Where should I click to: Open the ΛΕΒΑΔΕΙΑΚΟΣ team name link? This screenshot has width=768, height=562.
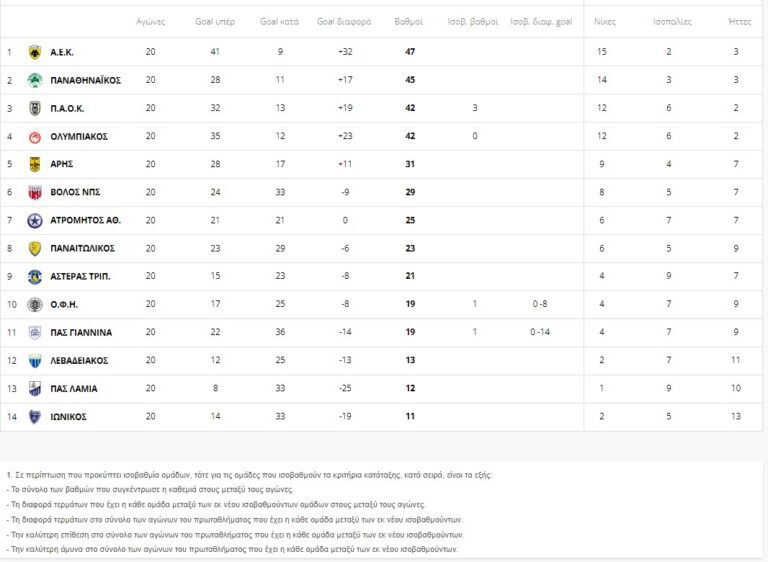point(79,360)
